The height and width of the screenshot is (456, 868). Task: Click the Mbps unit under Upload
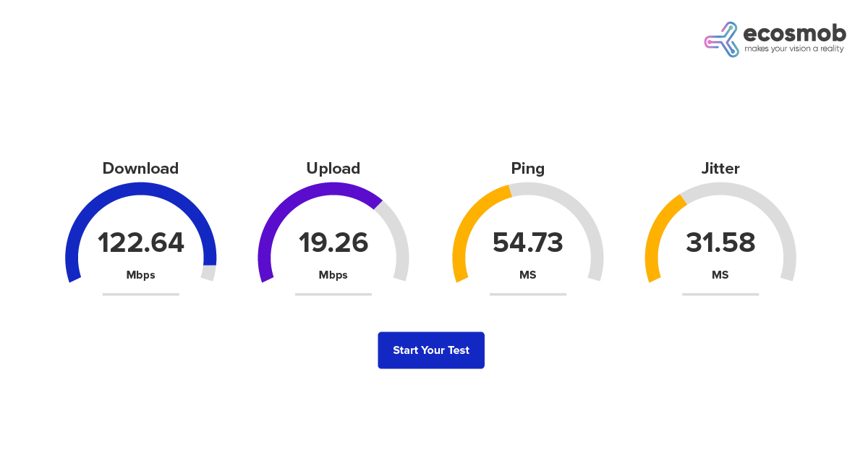(333, 275)
